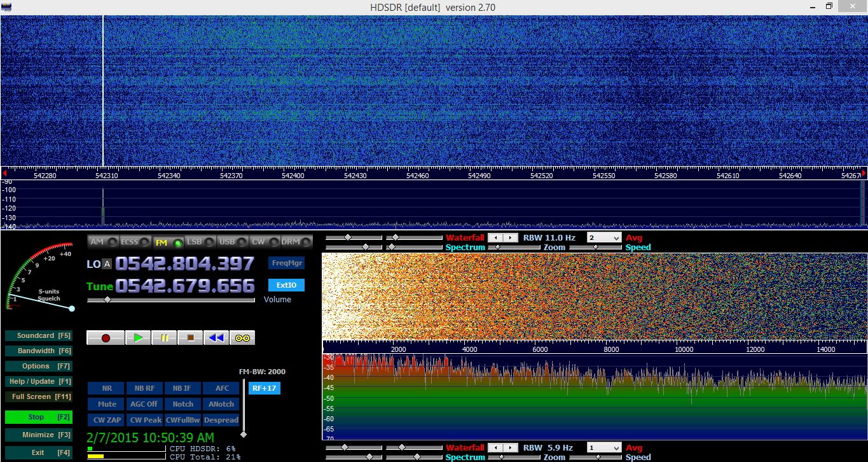868x462 pixels.
Task: Click the green Stop [F2] button
Action: tap(38, 417)
